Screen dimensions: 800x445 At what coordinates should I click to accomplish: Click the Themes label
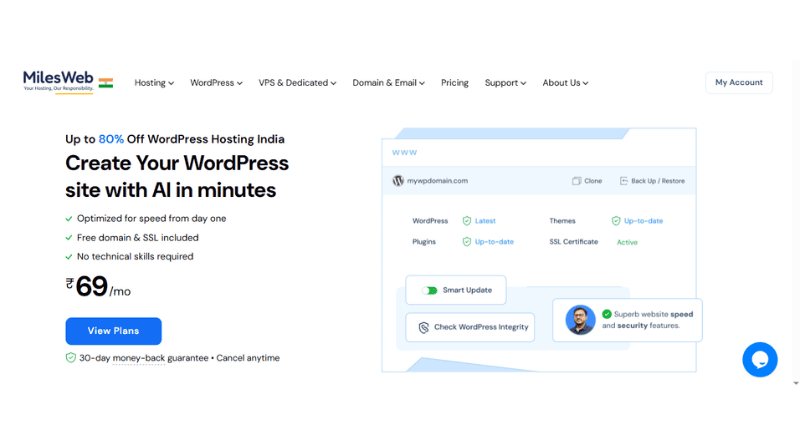(x=562, y=221)
